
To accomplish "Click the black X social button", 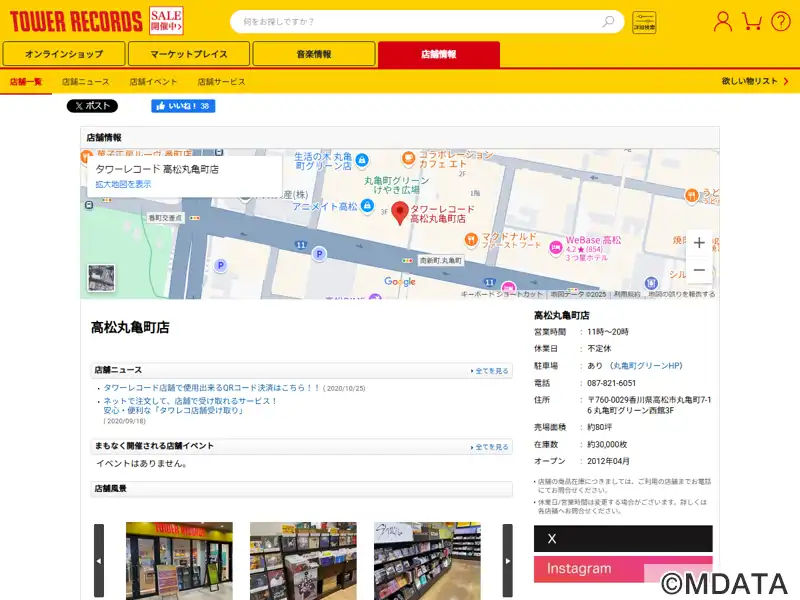I will 623,539.
